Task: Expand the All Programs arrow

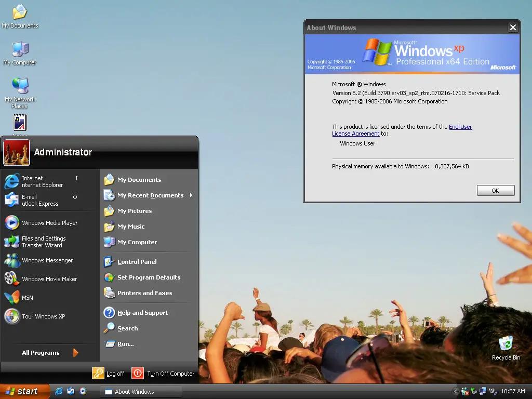Action: coord(76,353)
